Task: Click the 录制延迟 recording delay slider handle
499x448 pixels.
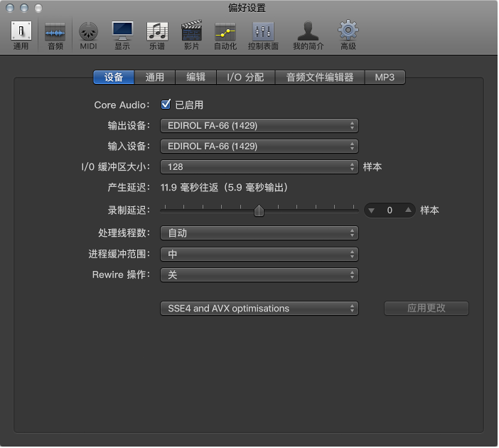Action: click(x=259, y=210)
